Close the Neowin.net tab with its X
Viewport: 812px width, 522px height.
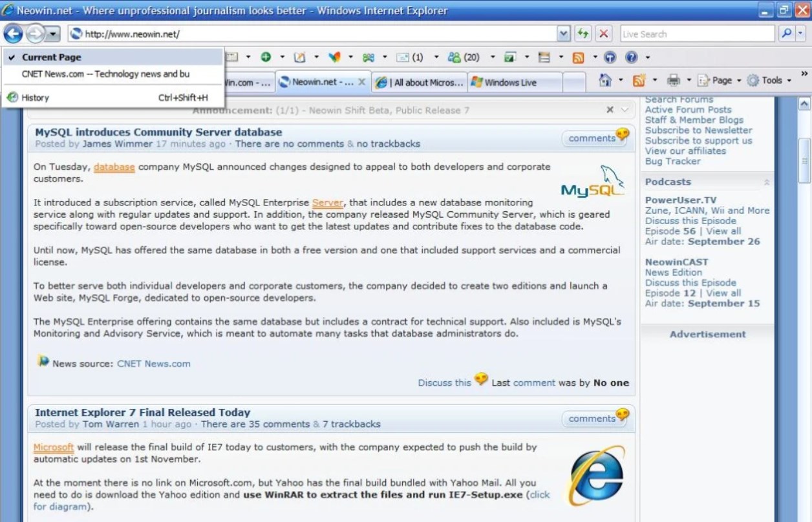[x=361, y=82]
